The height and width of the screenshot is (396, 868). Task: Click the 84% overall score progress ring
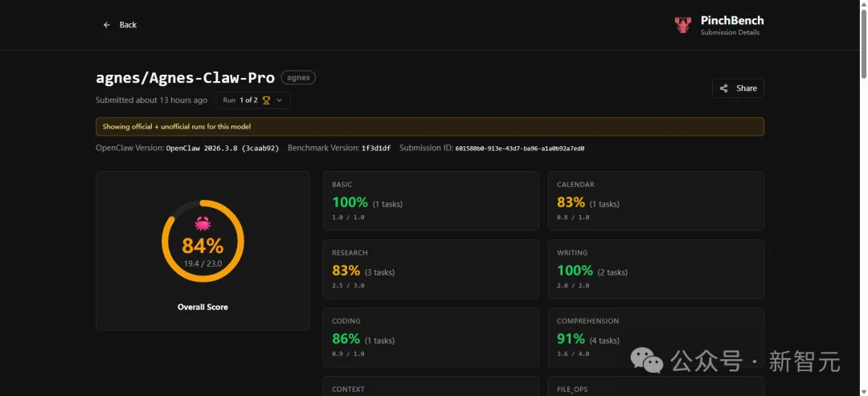point(203,241)
